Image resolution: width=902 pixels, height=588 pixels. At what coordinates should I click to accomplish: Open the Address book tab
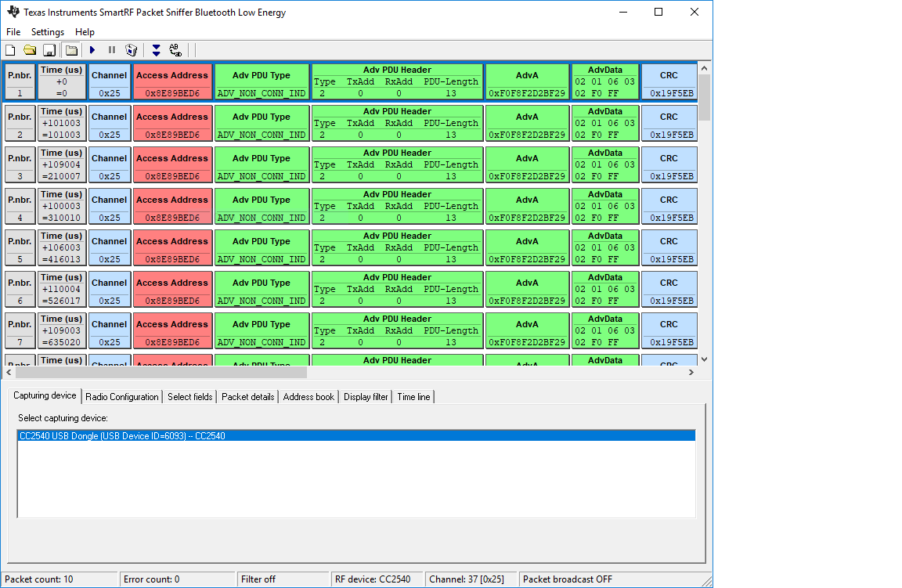[x=308, y=396]
